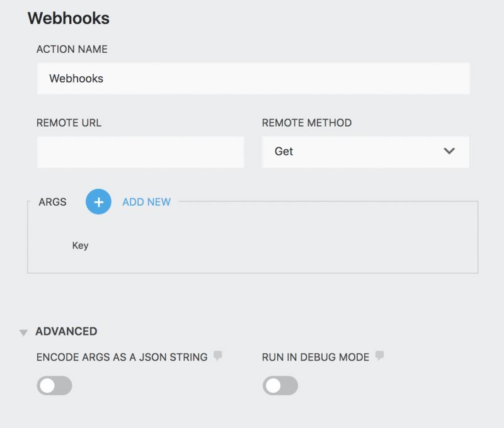Screen dimensions: 504x428
Task: Click inside the Action Name text field
Action: pos(252,78)
